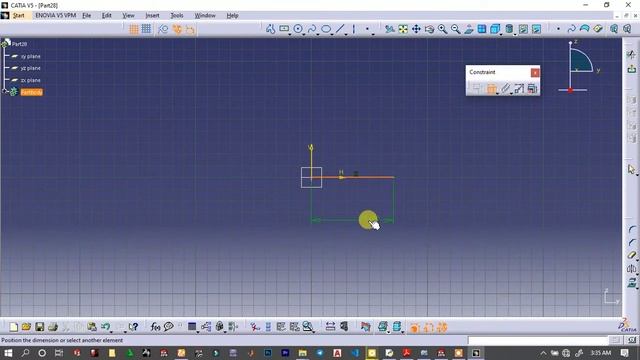
Task: Click the Zoom In magnifier
Action: coord(442,29)
